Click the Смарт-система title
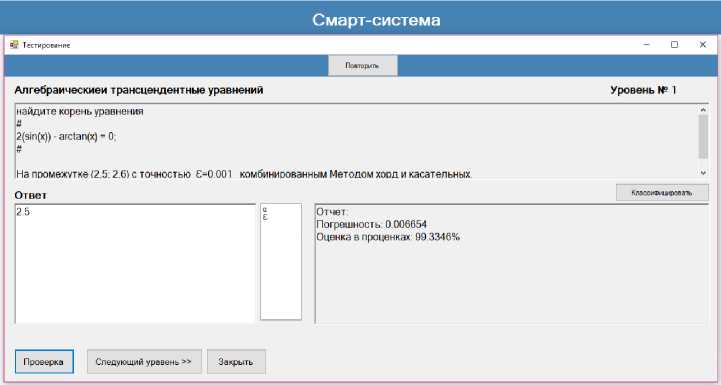 [376, 20]
